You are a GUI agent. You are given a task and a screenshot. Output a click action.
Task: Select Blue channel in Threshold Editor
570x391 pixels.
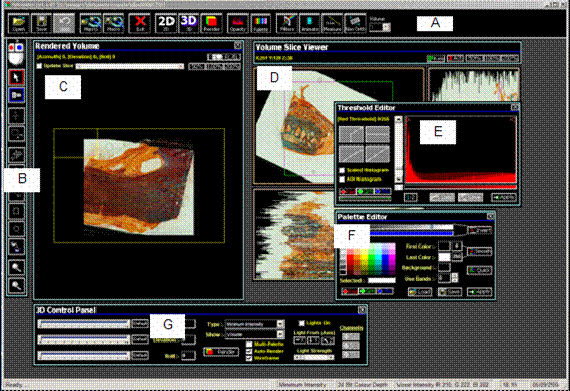pyautogui.click(x=382, y=191)
